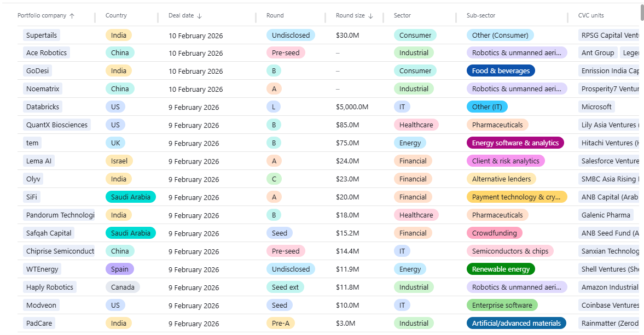Click the Galenic Pharma CVC chip
Screen dimensions: 644x335
(606, 215)
